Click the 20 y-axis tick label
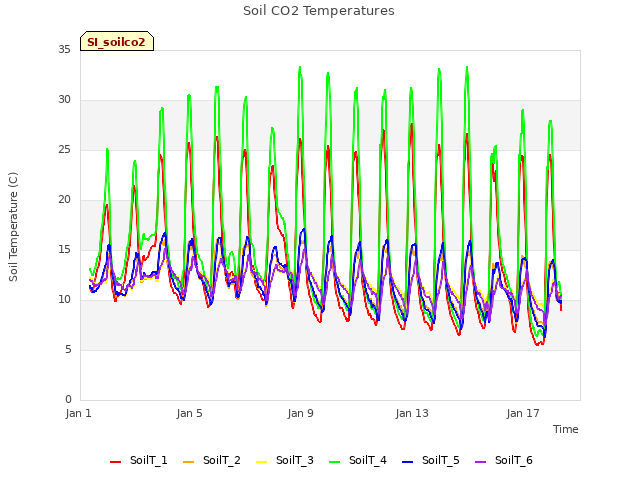This screenshot has width=640, height=480. pos(64,200)
